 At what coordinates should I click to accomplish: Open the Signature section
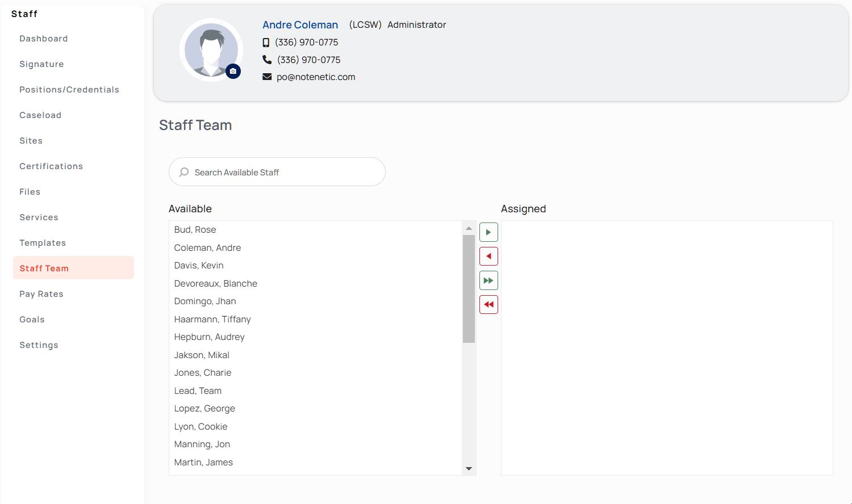(41, 64)
